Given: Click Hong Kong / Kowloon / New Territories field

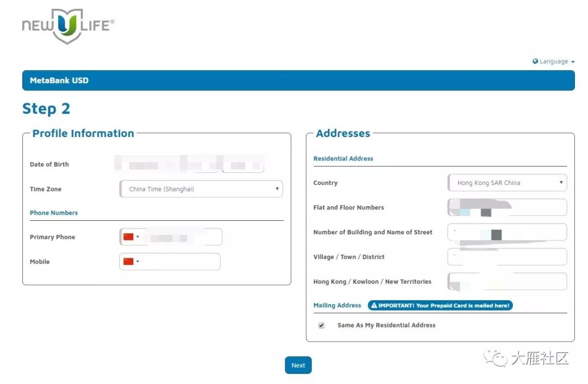Looking at the screenshot, I should pyautogui.click(x=507, y=282).
